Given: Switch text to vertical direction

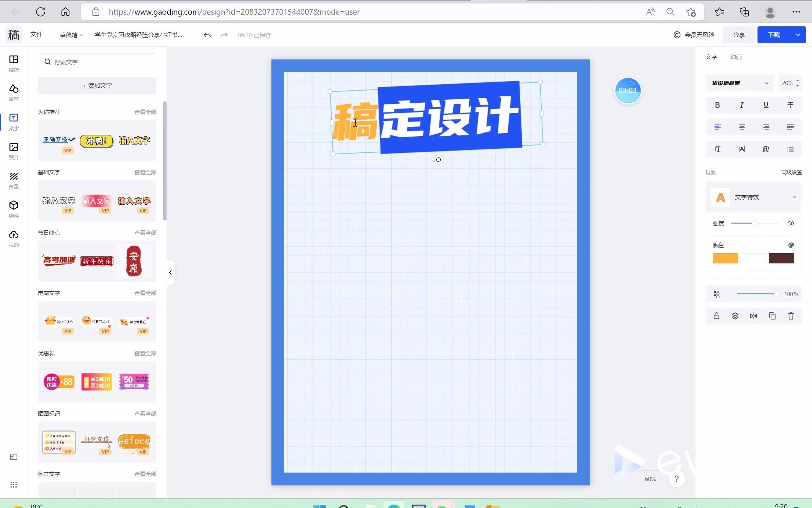Looking at the screenshot, I should [x=717, y=149].
